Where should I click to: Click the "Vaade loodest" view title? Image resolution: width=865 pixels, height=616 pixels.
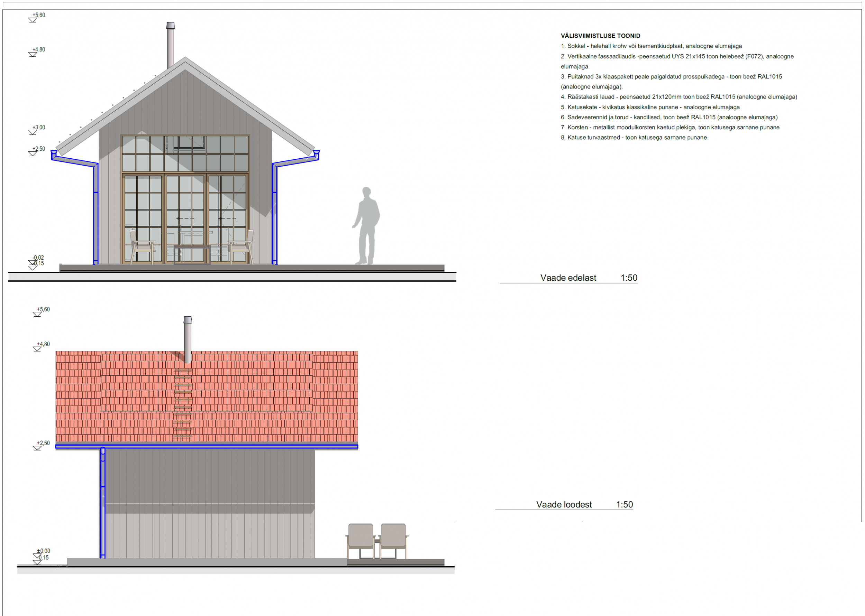564,505
